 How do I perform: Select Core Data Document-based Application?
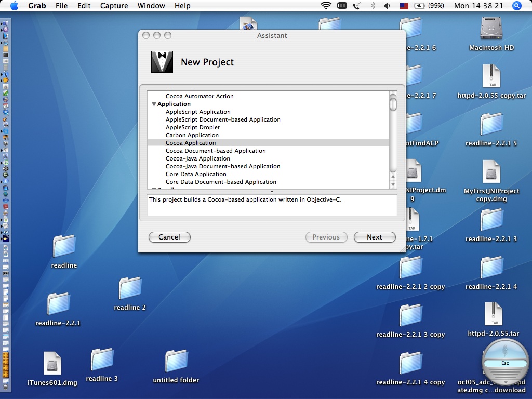[221, 182]
